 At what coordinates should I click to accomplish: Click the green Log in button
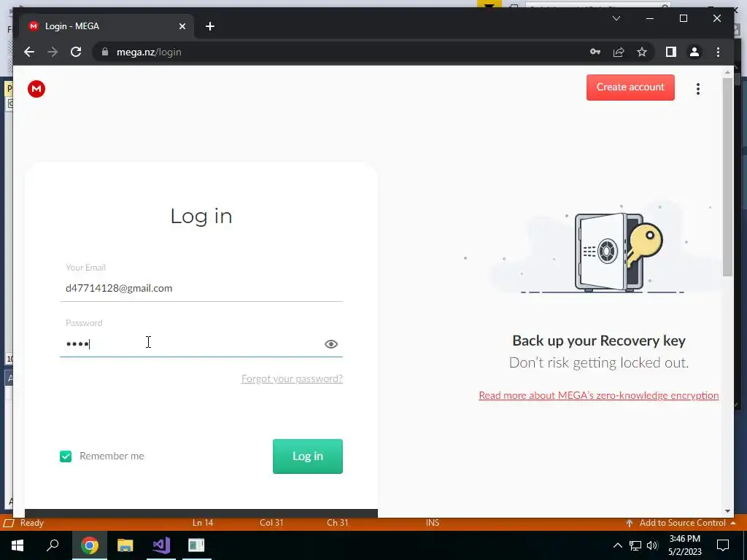[308, 456]
